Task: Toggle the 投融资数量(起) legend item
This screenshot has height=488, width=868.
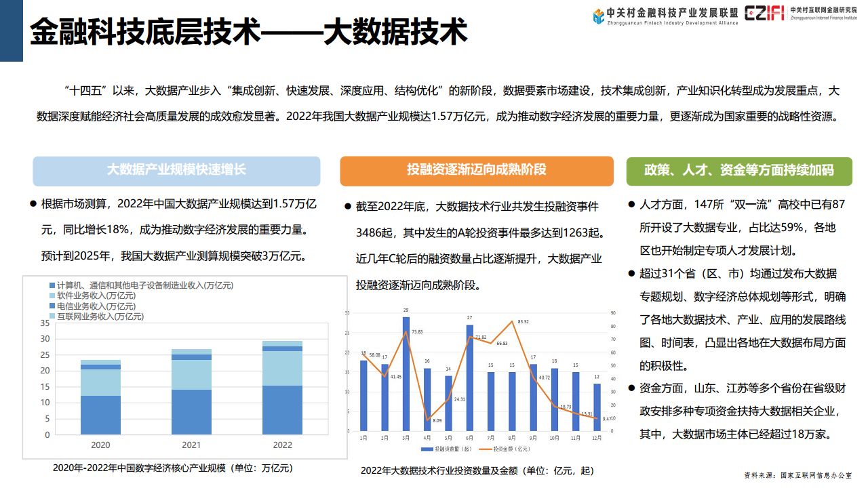Action: (448, 448)
